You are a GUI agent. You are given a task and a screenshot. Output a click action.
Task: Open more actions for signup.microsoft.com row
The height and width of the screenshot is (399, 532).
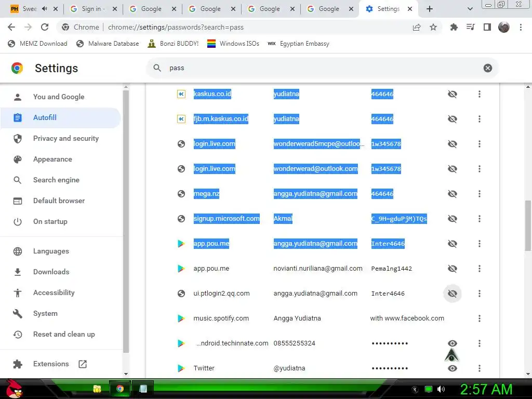pos(480,219)
